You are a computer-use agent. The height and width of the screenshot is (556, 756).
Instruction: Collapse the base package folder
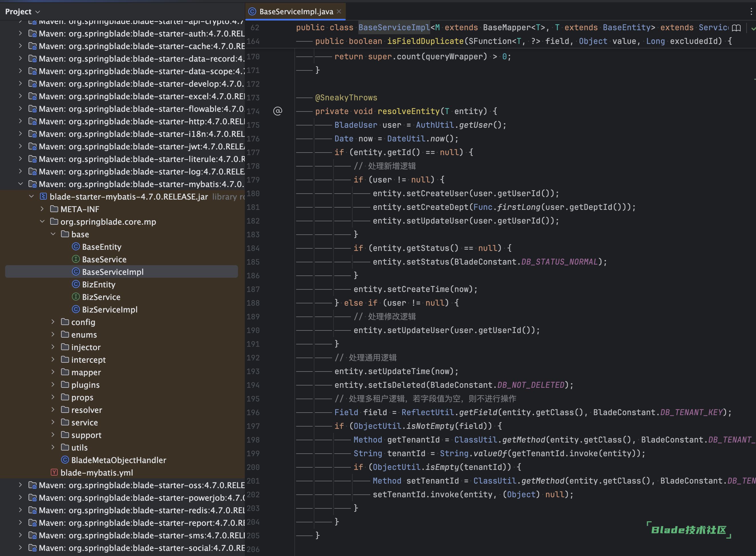click(x=53, y=234)
